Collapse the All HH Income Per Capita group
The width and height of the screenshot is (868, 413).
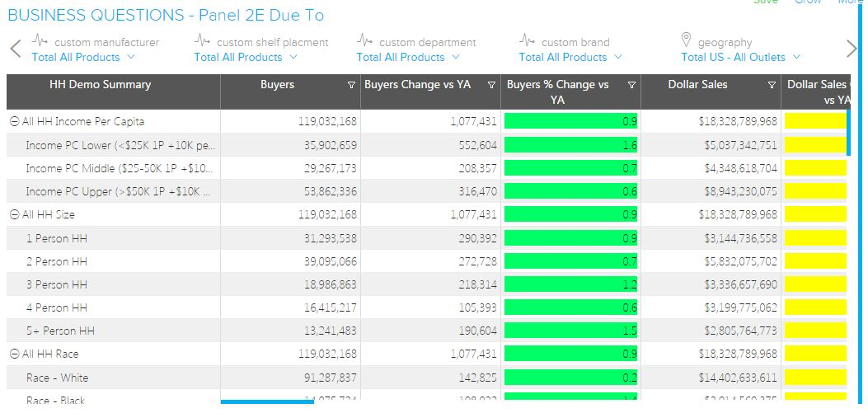[x=15, y=122]
